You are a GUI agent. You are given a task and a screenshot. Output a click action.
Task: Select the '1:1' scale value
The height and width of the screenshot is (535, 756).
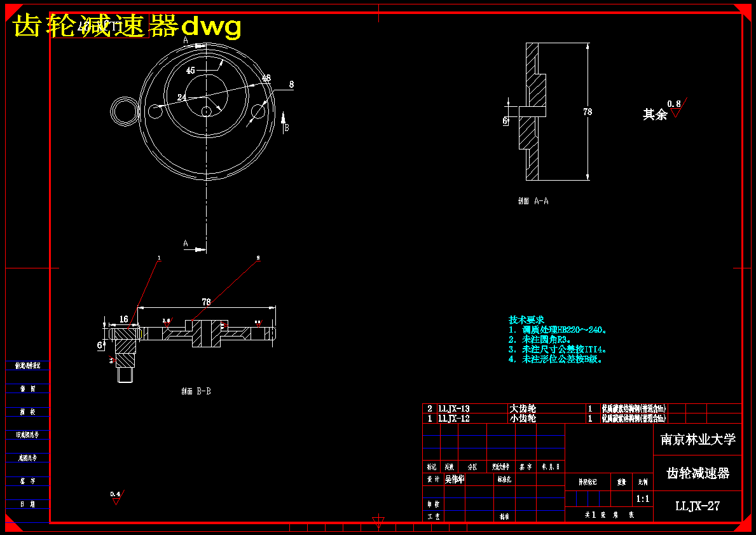pos(643,499)
